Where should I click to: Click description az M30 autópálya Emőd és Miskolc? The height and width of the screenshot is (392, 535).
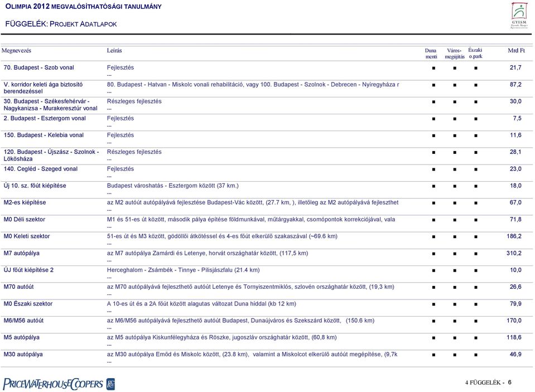pos(252,355)
